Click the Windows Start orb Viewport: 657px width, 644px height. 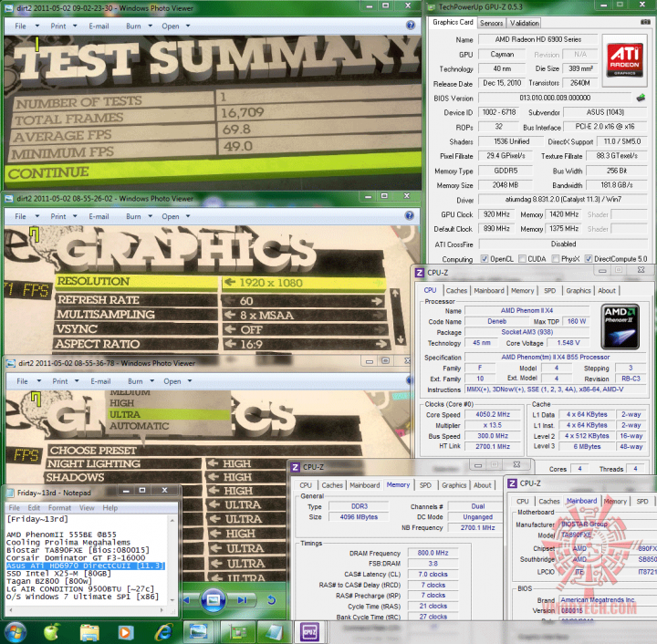coord(16,631)
